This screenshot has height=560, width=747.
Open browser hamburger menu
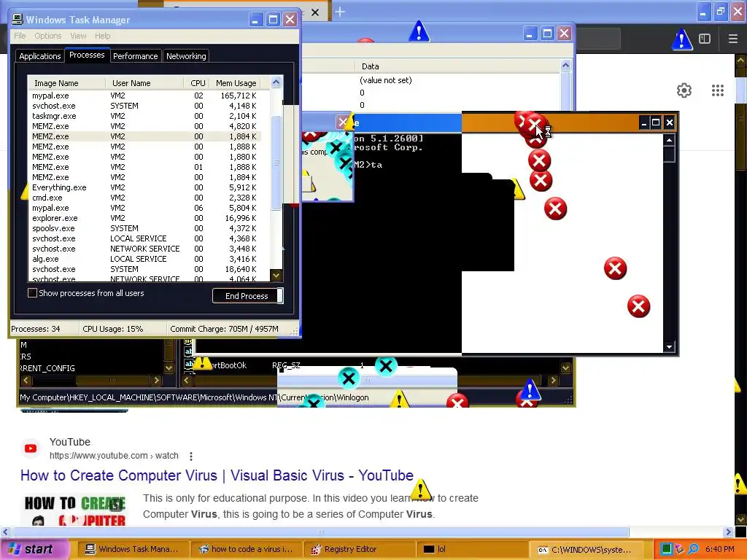pyautogui.click(x=732, y=39)
